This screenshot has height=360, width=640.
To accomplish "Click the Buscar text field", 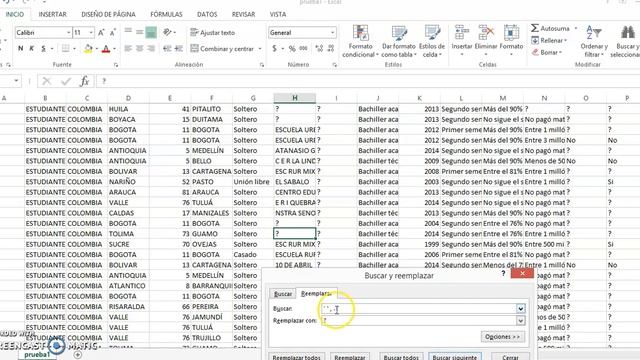I will (x=418, y=309).
